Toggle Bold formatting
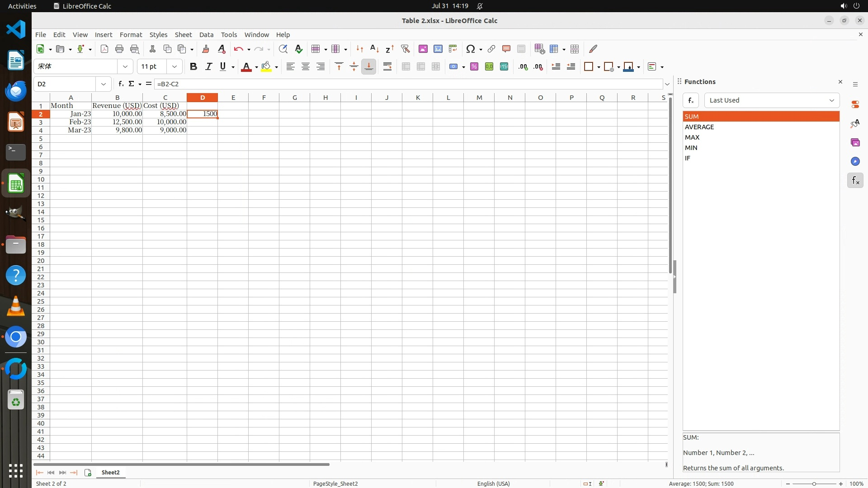The height and width of the screenshot is (488, 868). click(x=193, y=66)
